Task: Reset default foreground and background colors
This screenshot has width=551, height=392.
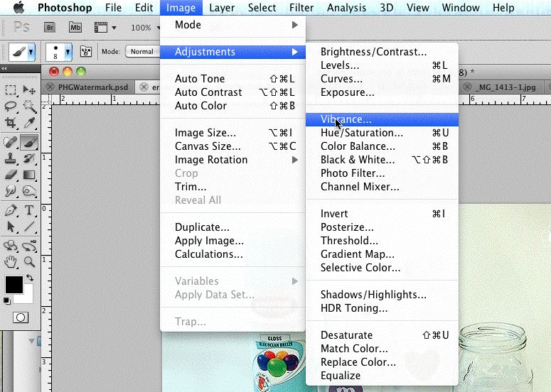Action: (x=6, y=301)
